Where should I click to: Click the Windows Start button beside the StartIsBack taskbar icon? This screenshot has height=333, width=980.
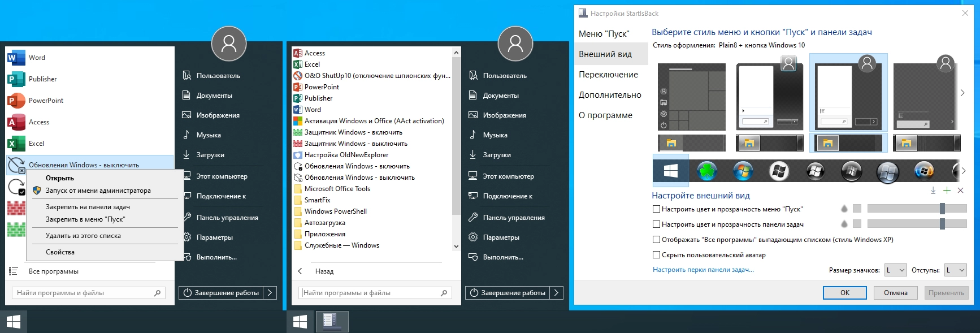[300, 321]
